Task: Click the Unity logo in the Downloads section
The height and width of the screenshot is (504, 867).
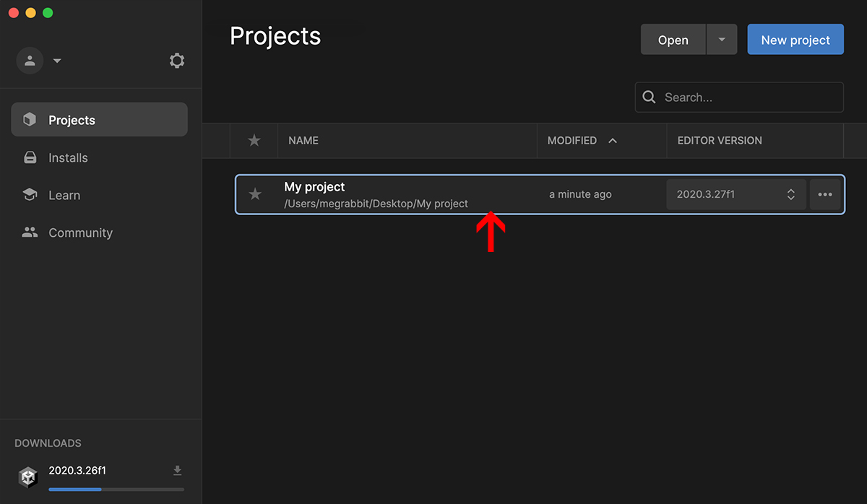Action: [27, 477]
